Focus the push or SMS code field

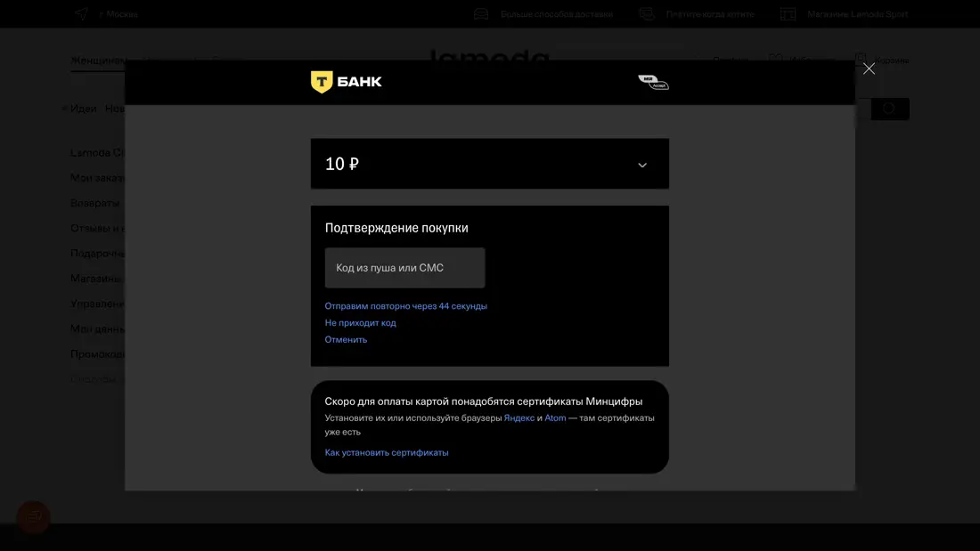[x=405, y=267]
